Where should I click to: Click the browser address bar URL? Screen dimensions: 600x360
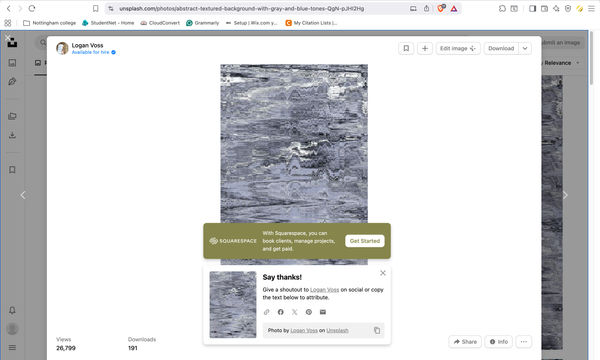point(241,8)
